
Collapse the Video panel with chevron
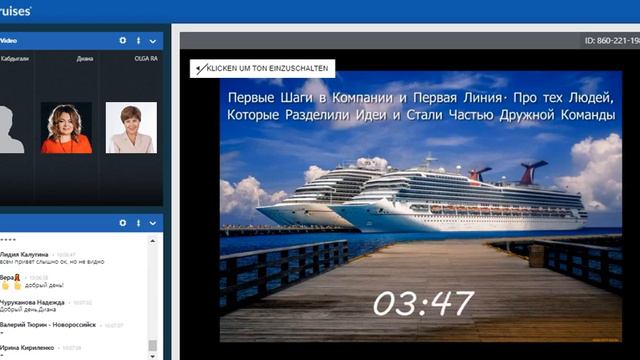[x=153, y=41]
